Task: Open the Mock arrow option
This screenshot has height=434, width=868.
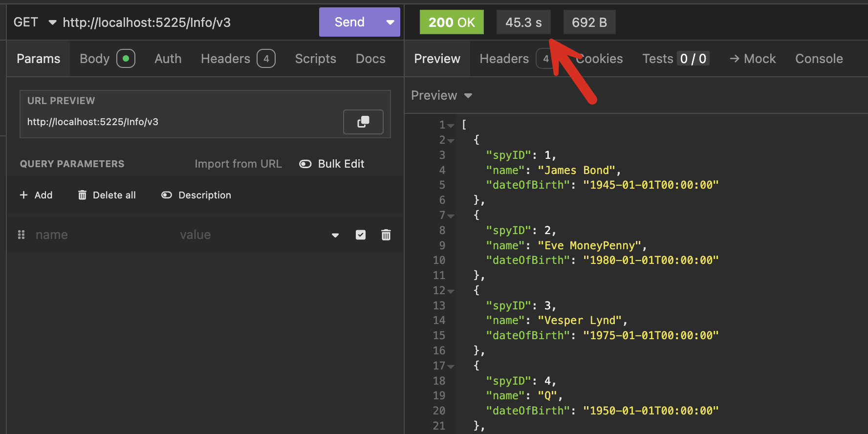Action: point(752,59)
